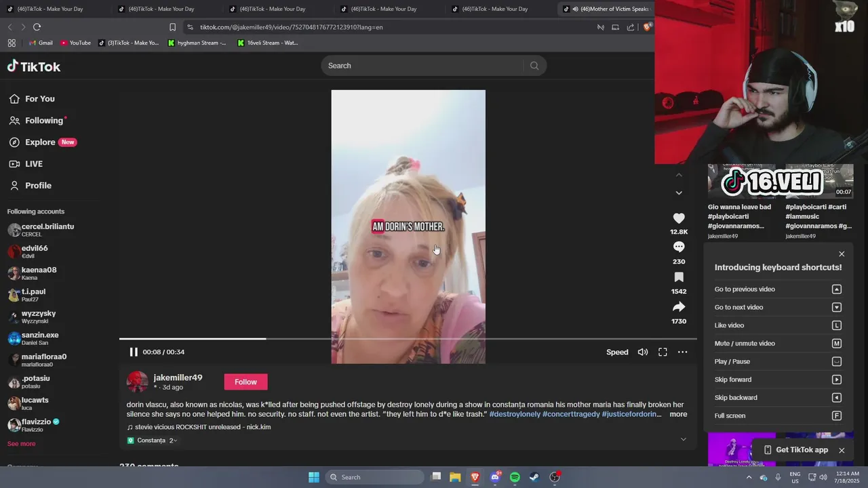Like the video with the heart icon
This screenshot has width=868, height=488.
tap(679, 218)
